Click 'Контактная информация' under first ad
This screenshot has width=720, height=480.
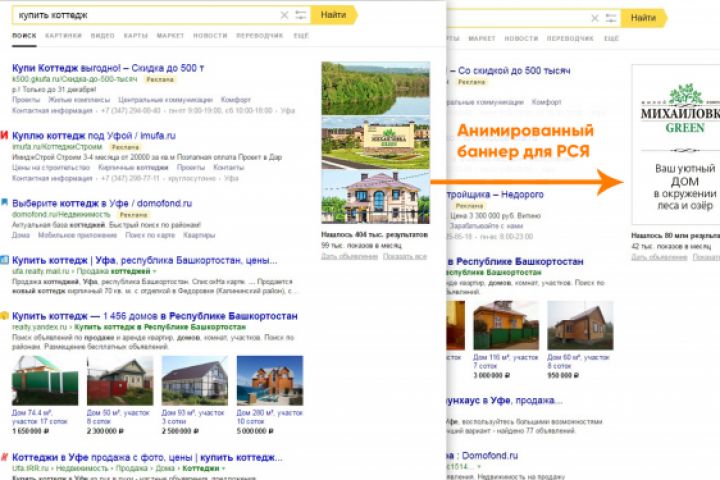[x=52, y=111]
